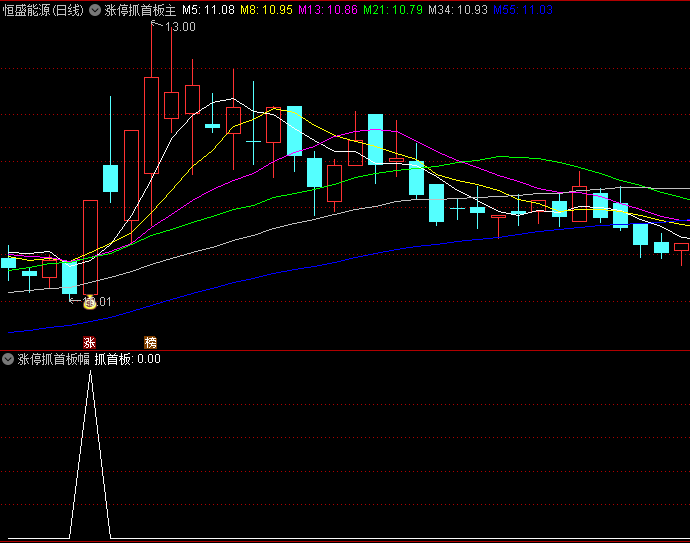Click the tallest red candlestick under 13.00
This screenshot has height=543, width=690.
coord(151,125)
